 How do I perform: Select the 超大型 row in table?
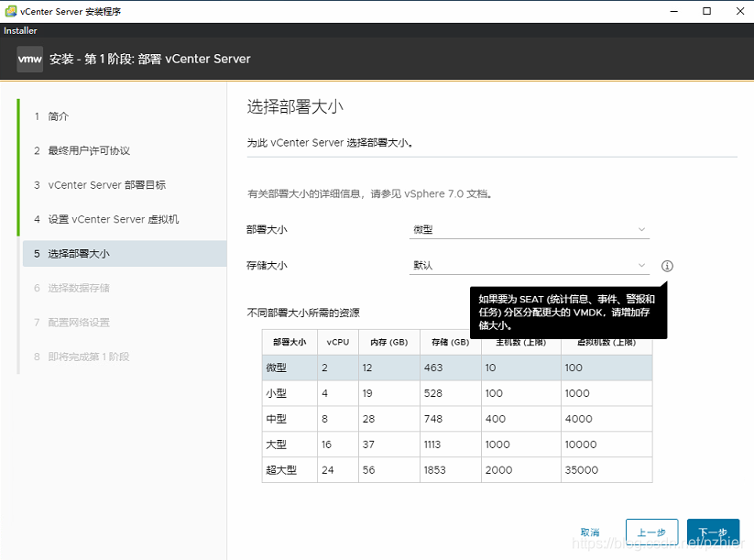point(457,469)
